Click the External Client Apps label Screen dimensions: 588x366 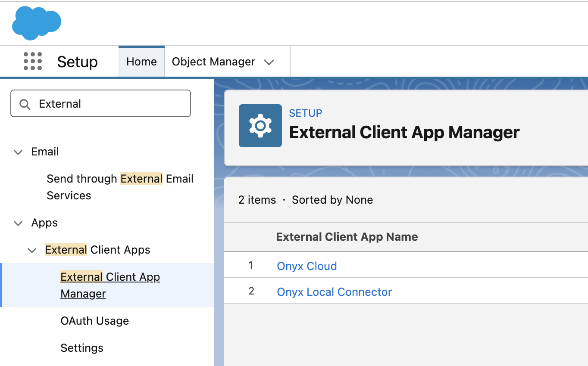97,250
